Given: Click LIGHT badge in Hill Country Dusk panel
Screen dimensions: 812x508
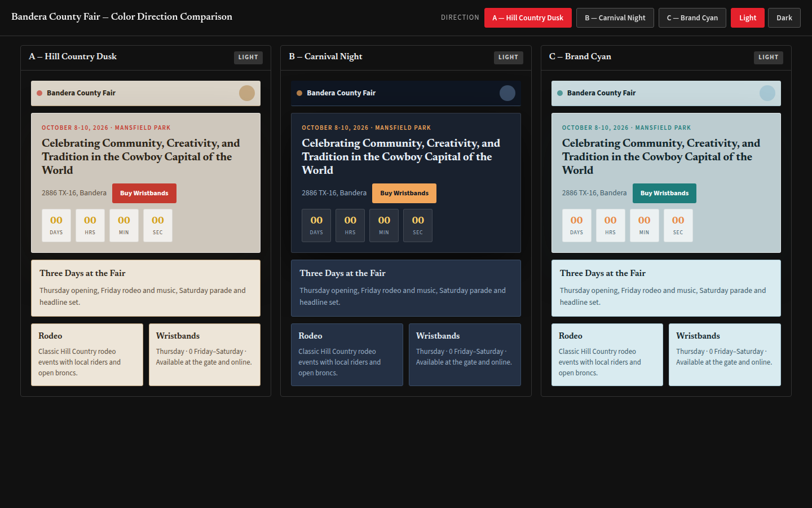Looking at the screenshot, I should point(248,58).
